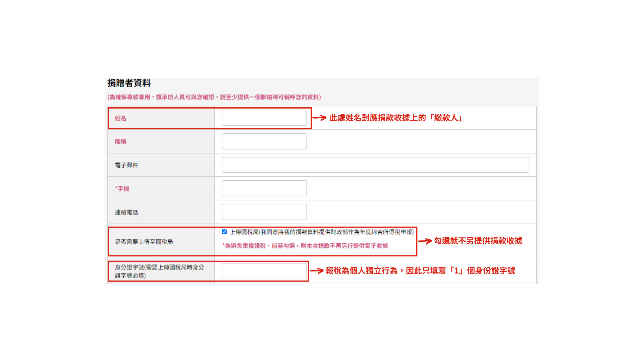This screenshot has height=362, width=644.
Task: Click the red arrow beside the 身分證字號 field
Action: [316, 271]
